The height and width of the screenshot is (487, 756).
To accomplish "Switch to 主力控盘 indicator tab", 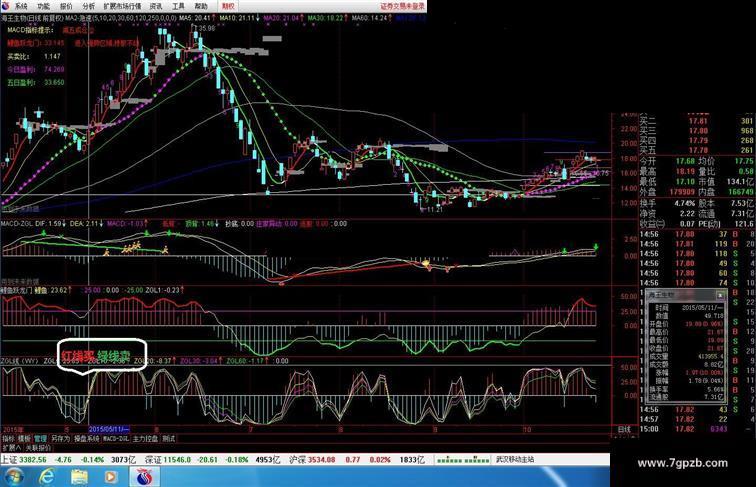I will (x=145, y=439).
